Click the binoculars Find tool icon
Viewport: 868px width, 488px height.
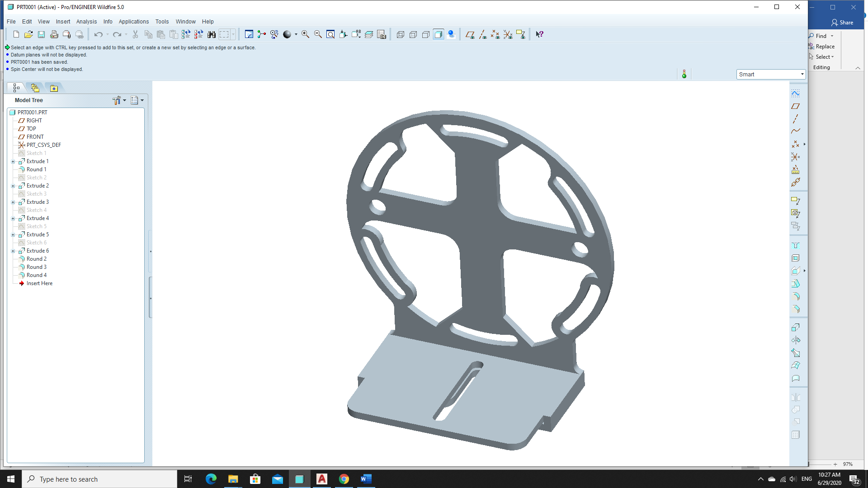pyautogui.click(x=211, y=34)
